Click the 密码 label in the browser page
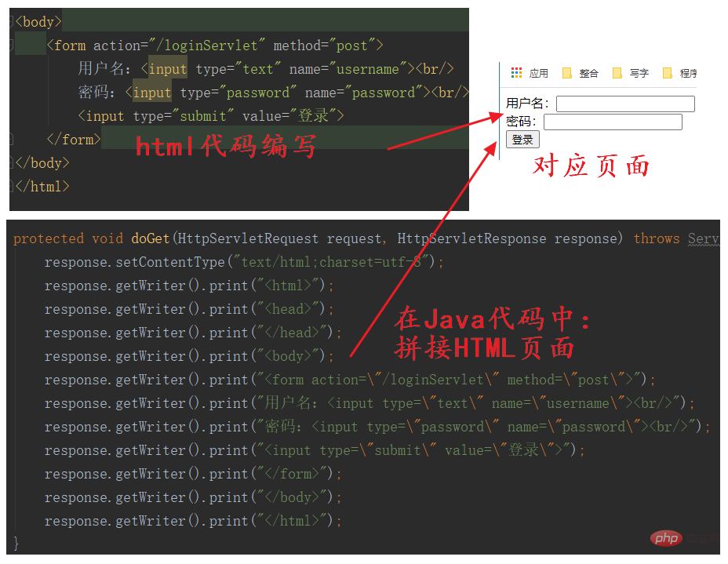Screen dimensions: 728x564 point(520,121)
